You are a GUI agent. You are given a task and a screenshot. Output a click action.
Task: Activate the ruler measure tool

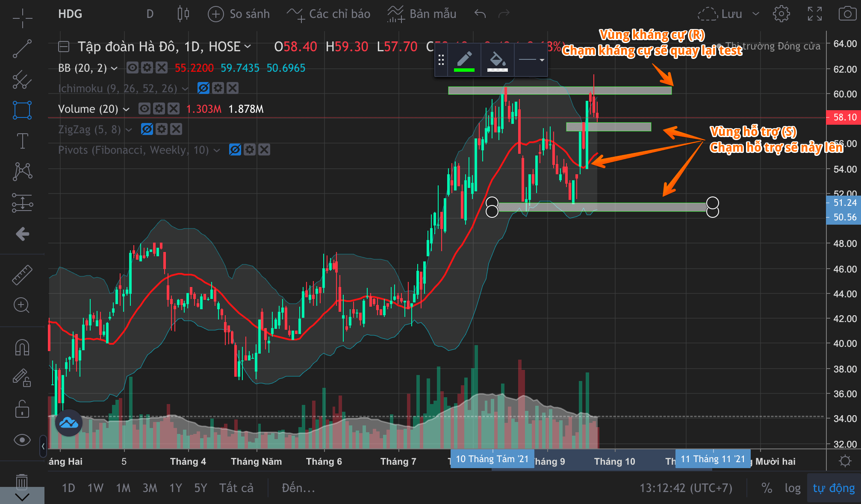pyautogui.click(x=22, y=275)
